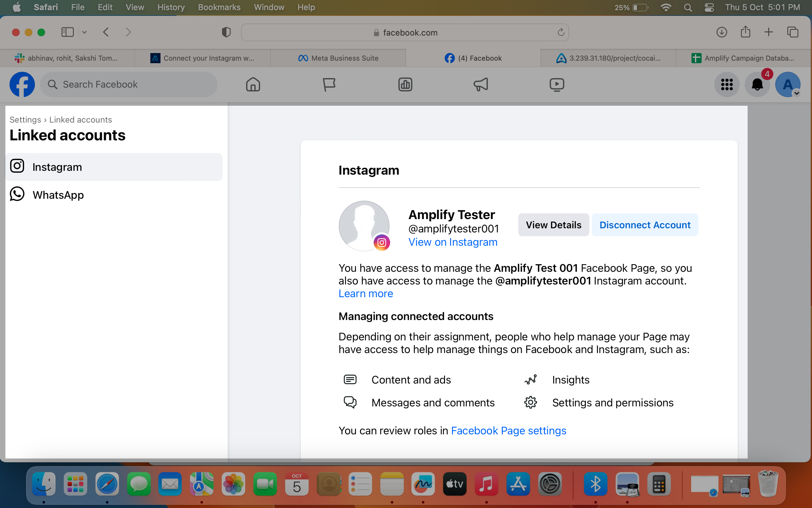Switch to Meta Business Suite tab

[x=338, y=58]
